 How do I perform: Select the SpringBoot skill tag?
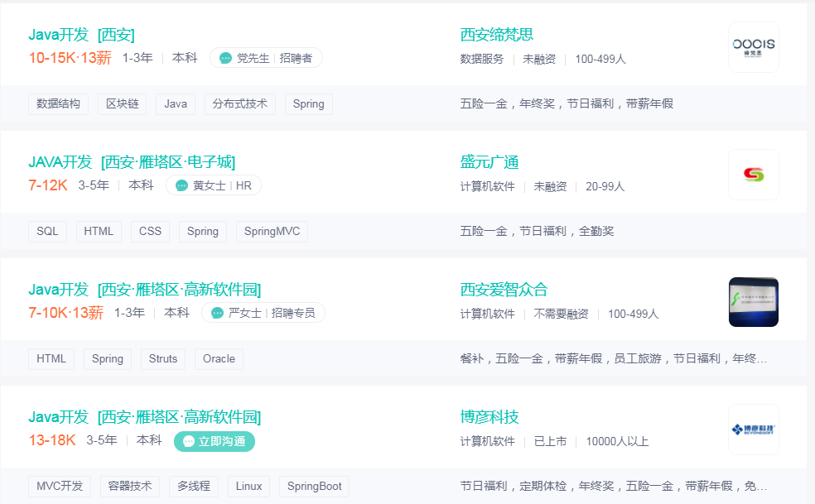pyautogui.click(x=315, y=487)
